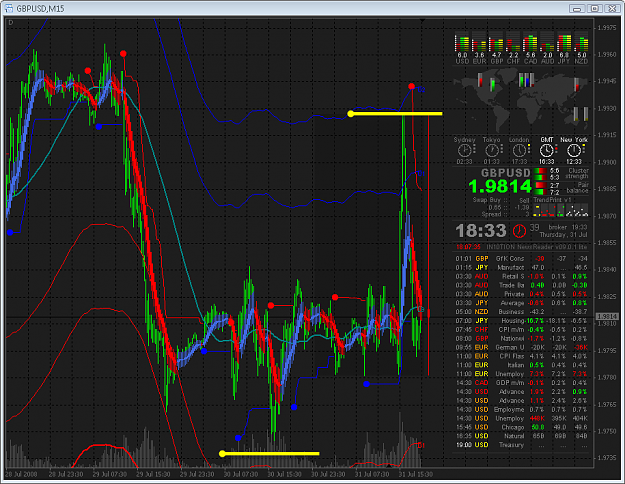Viewport: 625px width, 484px height.
Task: Click the lower yellow horizontal level line
Action: (269, 453)
